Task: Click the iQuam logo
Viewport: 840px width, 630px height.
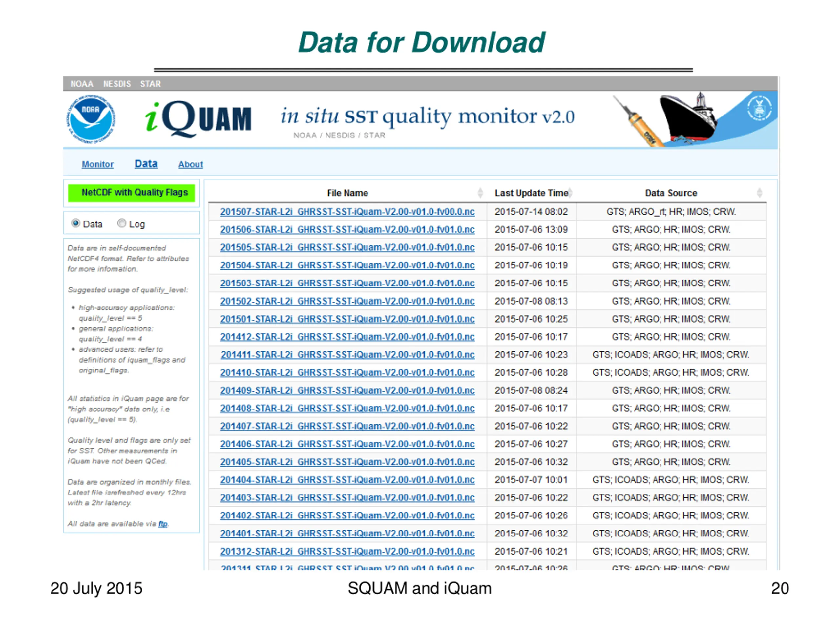Action: point(198,119)
